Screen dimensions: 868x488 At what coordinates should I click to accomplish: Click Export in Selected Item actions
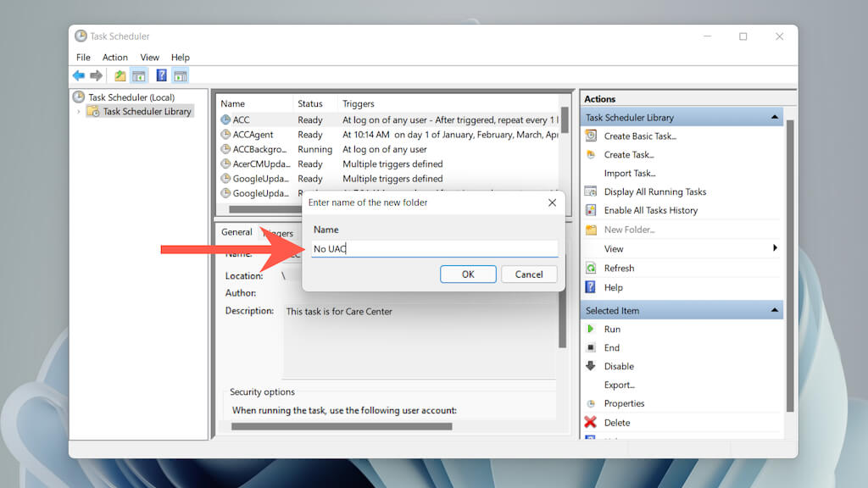(619, 385)
